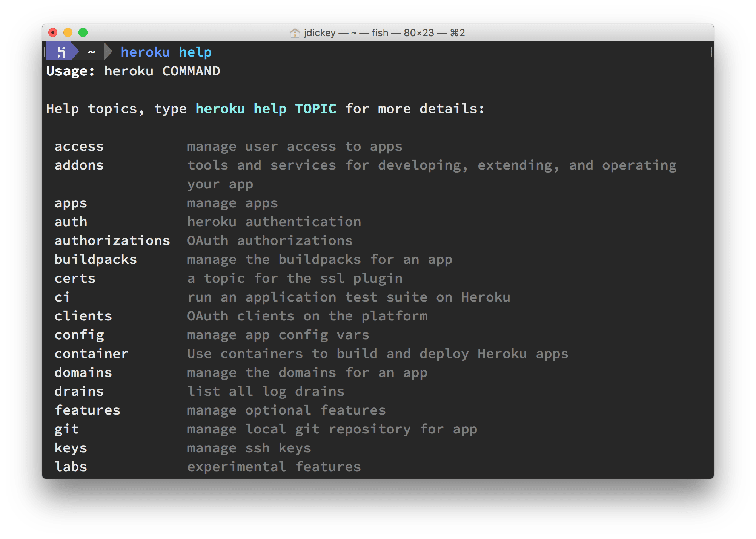Click 'OAuth clients on the platform' description
Screen dimensions: 756x539
pyautogui.click(x=307, y=316)
